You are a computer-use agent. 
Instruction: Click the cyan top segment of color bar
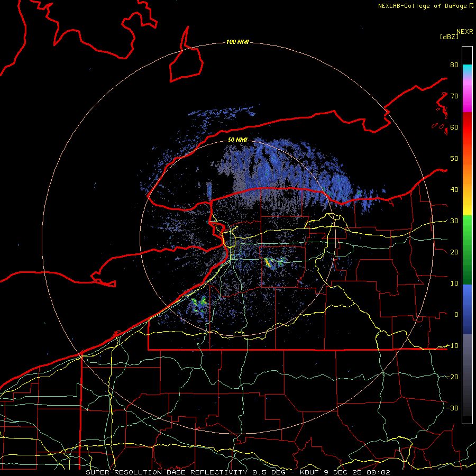(467, 69)
